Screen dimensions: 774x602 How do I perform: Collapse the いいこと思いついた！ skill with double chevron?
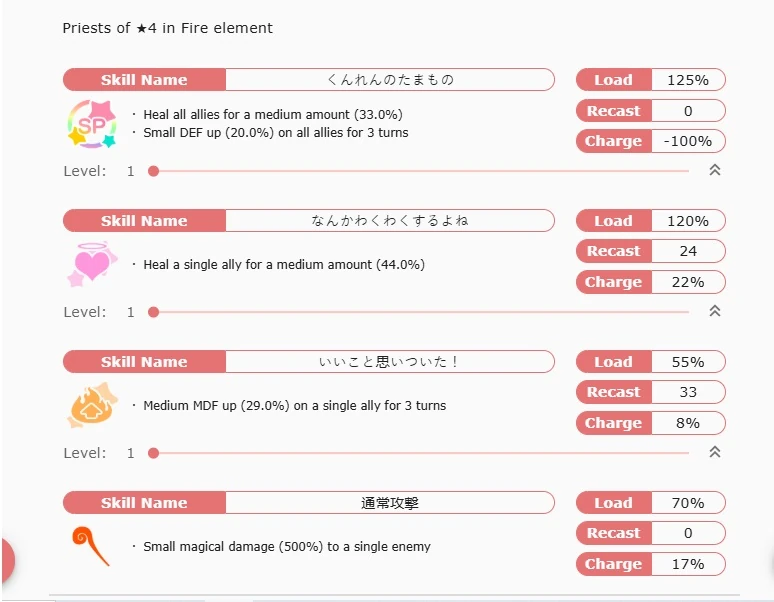tap(714, 452)
